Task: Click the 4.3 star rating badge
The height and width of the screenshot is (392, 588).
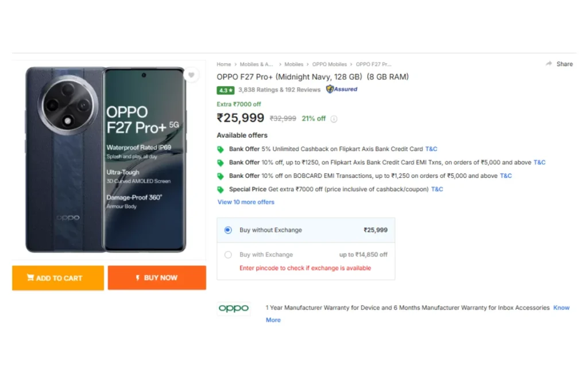Action: tap(225, 90)
